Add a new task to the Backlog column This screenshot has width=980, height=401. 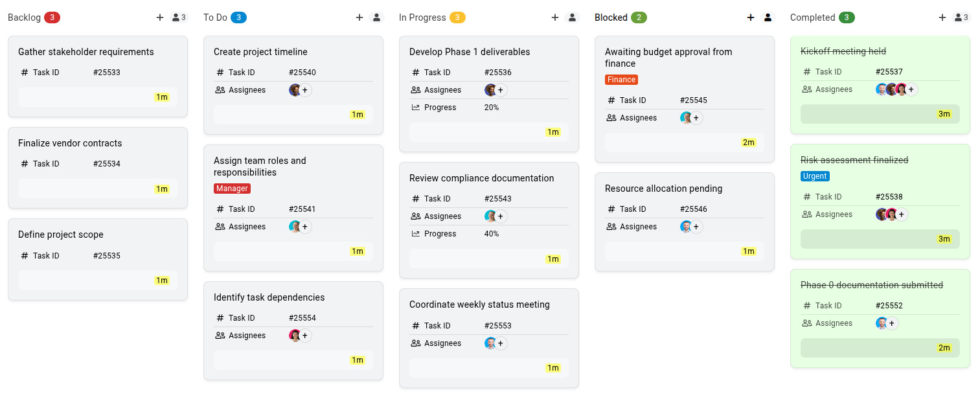tap(160, 17)
